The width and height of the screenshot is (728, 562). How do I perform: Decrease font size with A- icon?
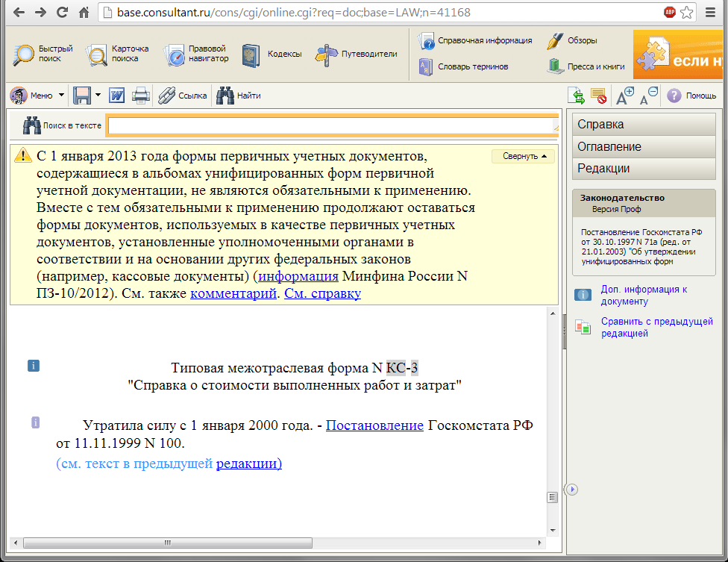pos(648,96)
